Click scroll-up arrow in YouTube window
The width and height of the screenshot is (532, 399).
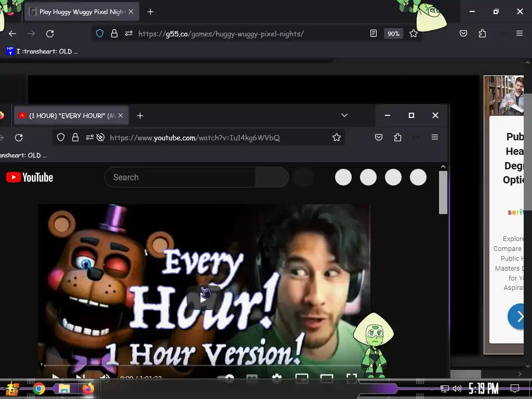point(443,166)
